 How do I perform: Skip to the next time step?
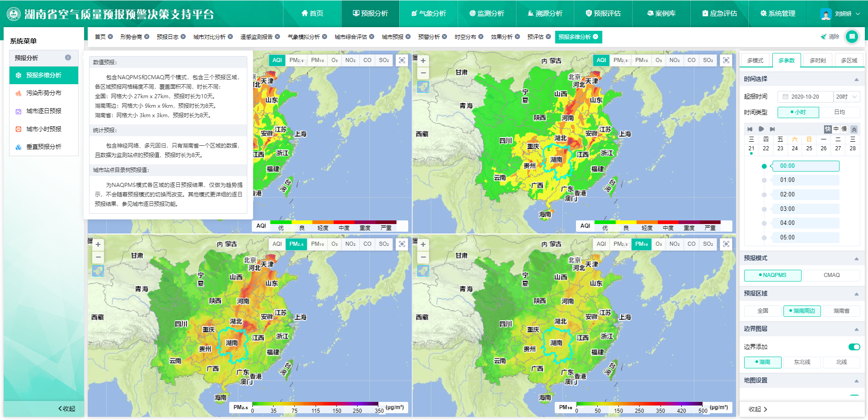click(772, 129)
